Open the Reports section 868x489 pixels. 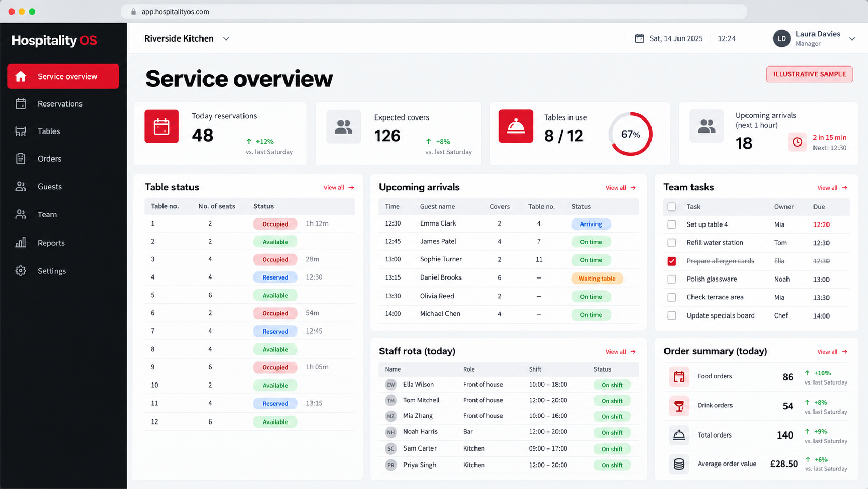pyautogui.click(x=63, y=243)
